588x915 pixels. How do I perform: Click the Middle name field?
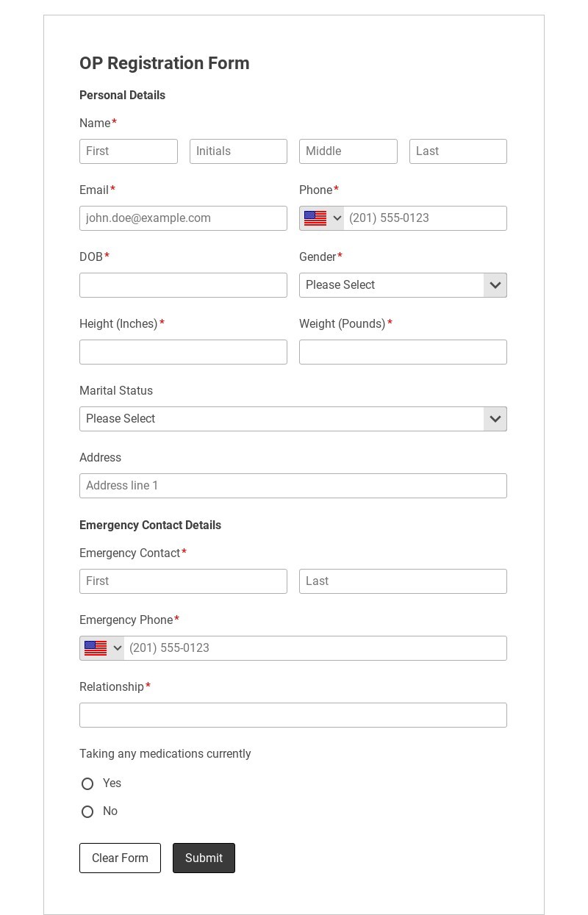[348, 151]
